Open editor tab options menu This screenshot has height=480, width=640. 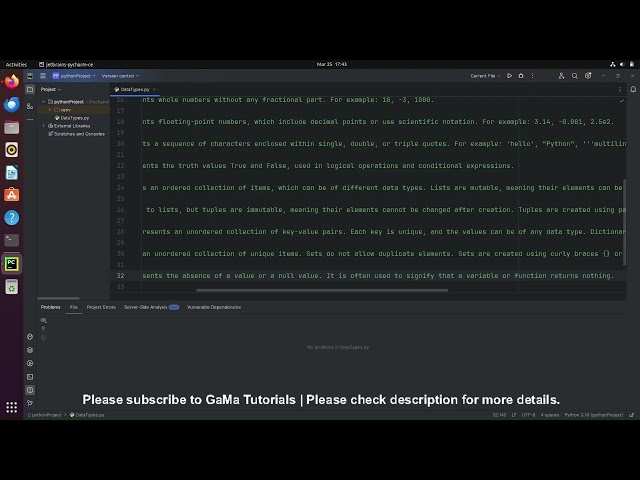pyautogui.click(x=620, y=89)
